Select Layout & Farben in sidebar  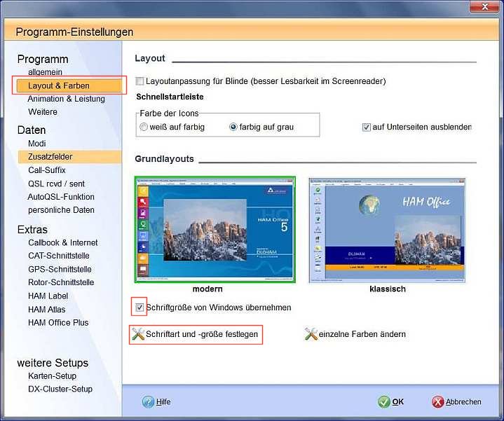69,85
